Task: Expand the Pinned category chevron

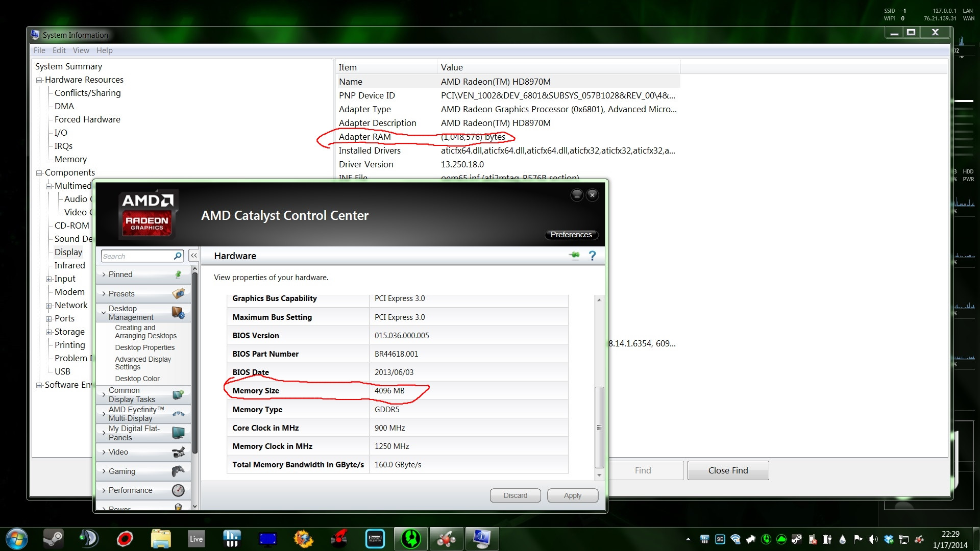Action: point(104,274)
